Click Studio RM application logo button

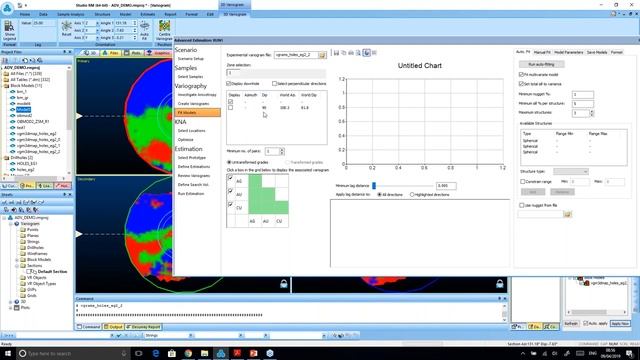7,8
